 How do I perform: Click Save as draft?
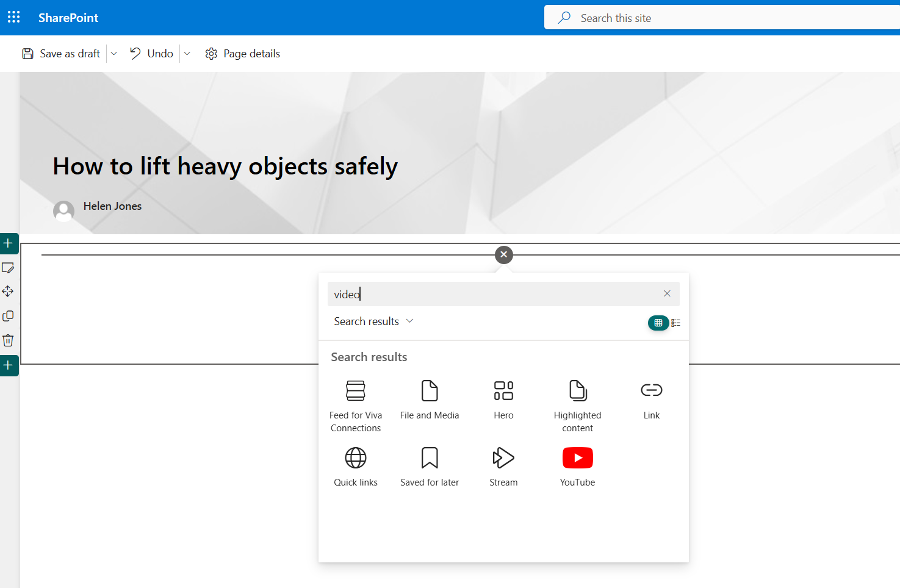tap(61, 54)
